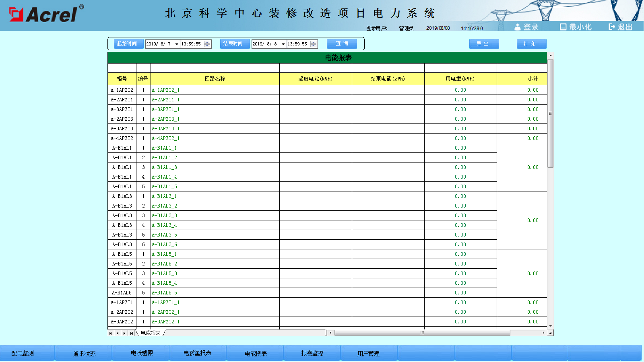The height and width of the screenshot is (362, 644).
Task: Click the minimize icon in header
Action: coord(563,27)
